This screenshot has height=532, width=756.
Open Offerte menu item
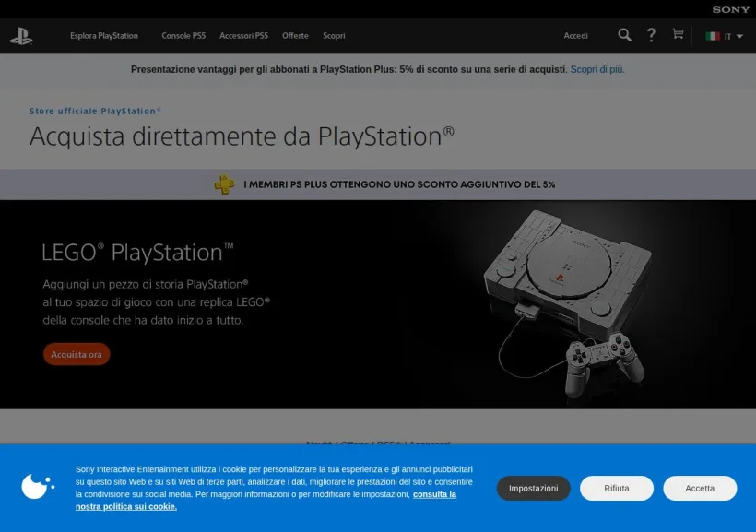point(295,36)
